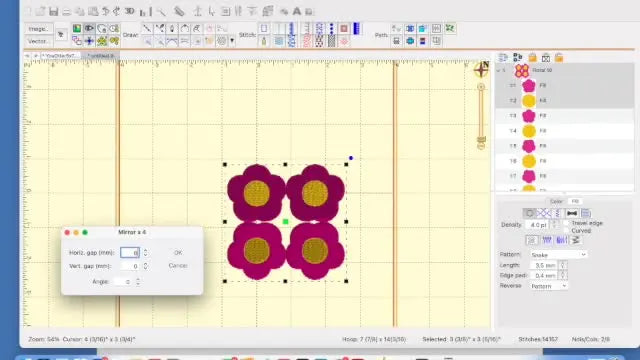This screenshot has height=360, width=640.
Task: Click the crossed box icon above object list
Action: [x=546, y=58]
